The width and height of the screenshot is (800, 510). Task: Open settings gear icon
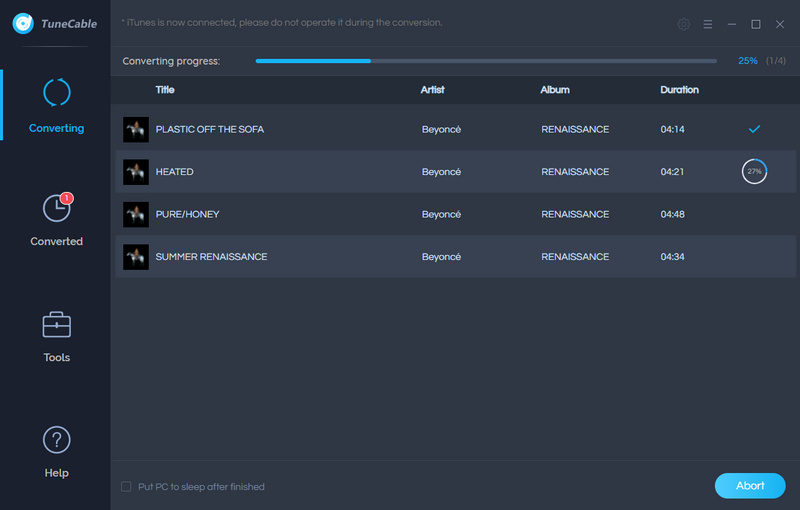684,24
